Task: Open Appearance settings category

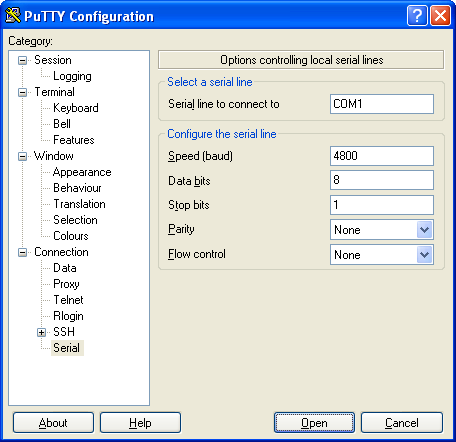Action: point(82,172)
